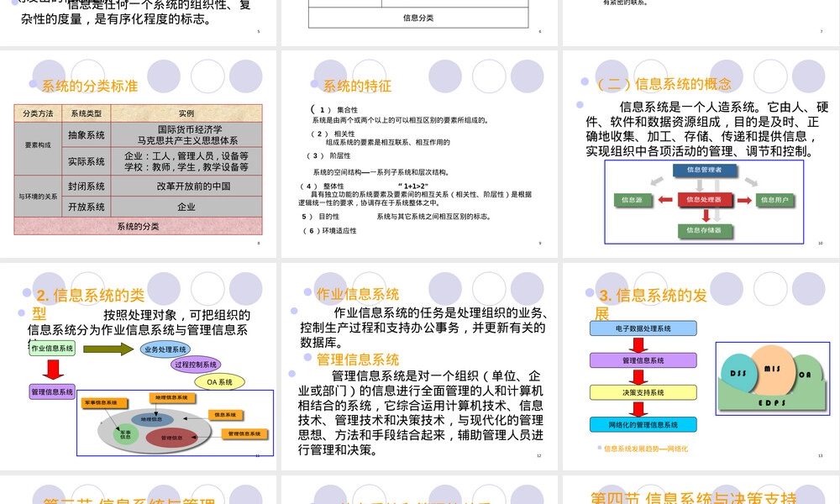Click the red arrow pointing to 信息源
Image resolution: width=840 pixels, height=504 pixels.
point(665,200)
